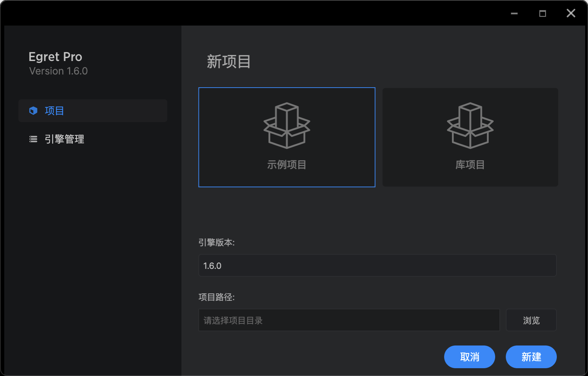The width and height of the screenshot is (588, 376).
Task: Click the Version 1.6.0 text
Action: [58, 71]
